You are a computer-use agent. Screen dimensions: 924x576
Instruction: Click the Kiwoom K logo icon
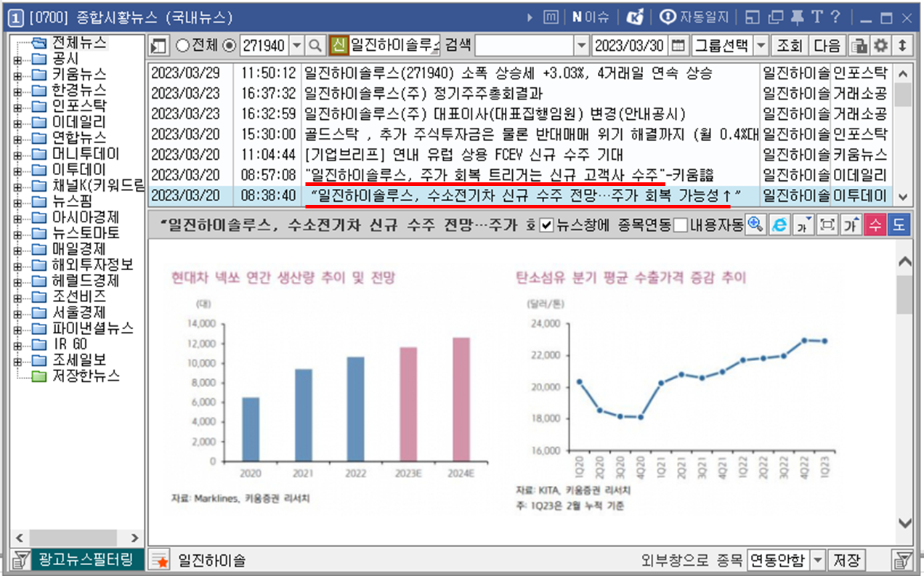point(636,17)
